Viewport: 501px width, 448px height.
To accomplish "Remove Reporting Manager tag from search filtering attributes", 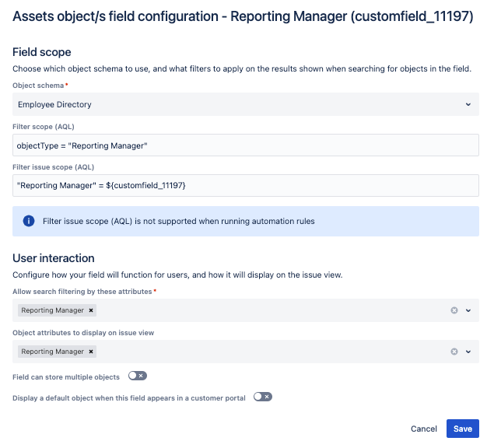I will pyautogui.click(x=91, y=310).
